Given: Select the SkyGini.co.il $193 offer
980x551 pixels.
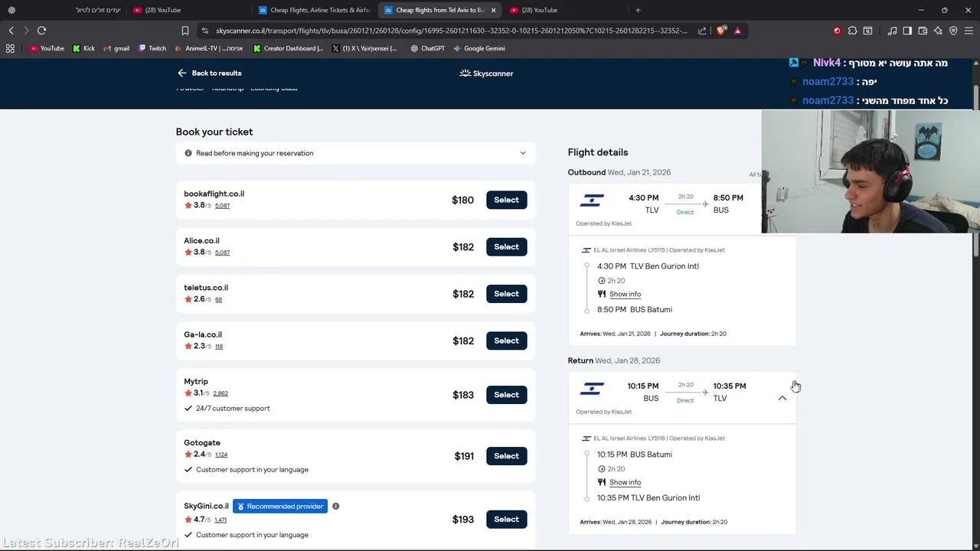Looking at the screenshot, I should (506, 519).
